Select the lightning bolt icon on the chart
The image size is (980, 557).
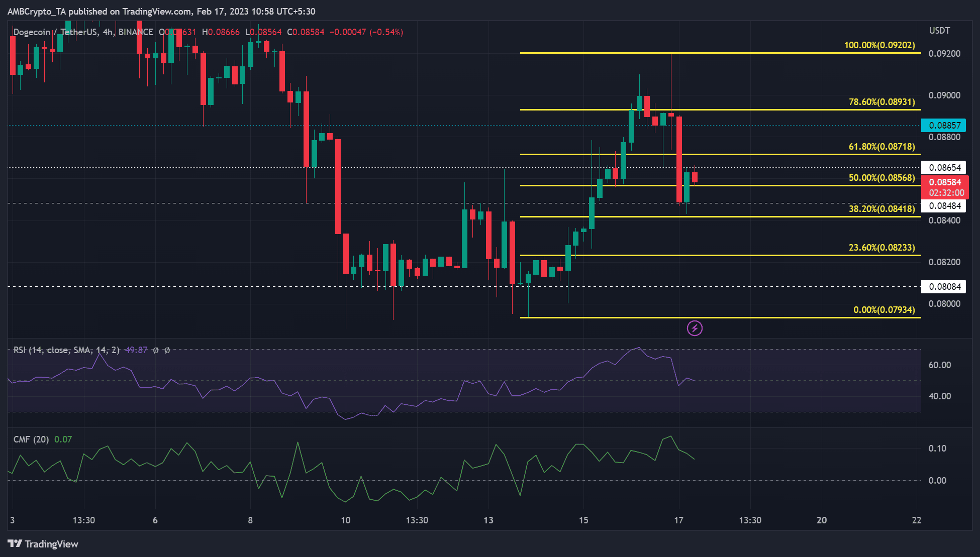click(695, 329)
